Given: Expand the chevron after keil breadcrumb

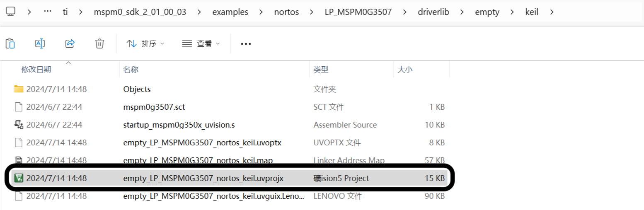Looking at the screenshot, I should point(551,12).
